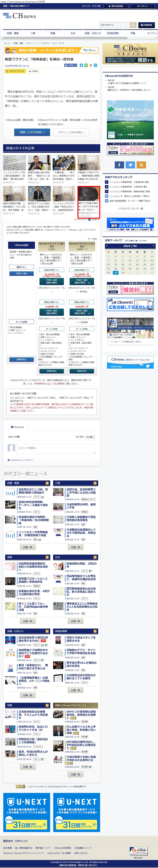Click 無料会員登録 button in header
158x868 pixels.
pos(116,6)
